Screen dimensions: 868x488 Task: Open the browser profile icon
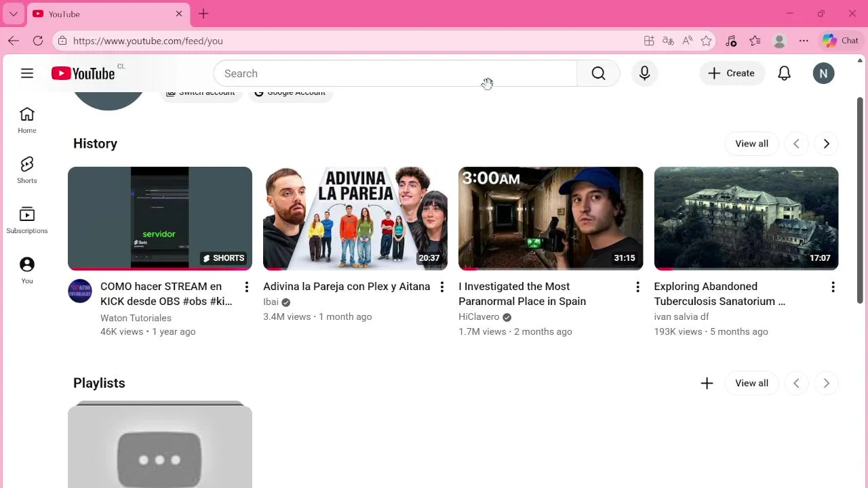[779, 41]
